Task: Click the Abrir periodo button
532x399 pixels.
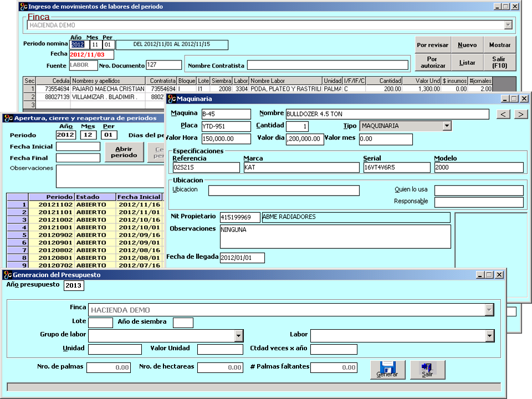Action: [x=124, y=152]
